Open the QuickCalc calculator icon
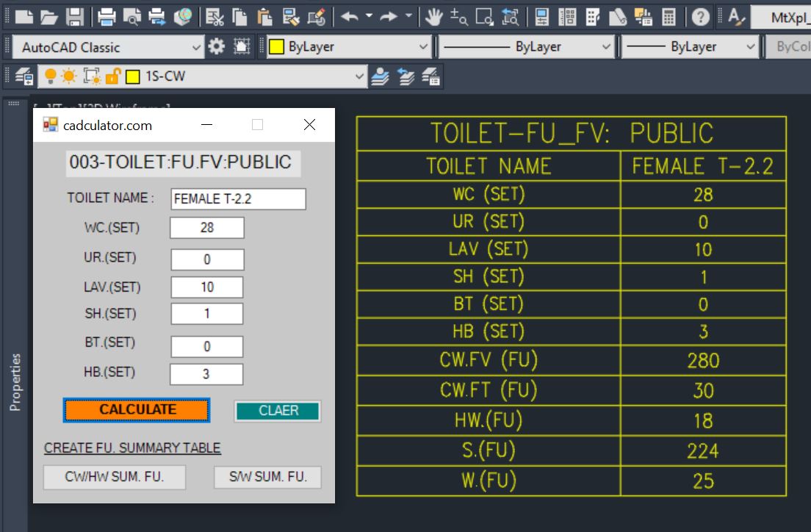811x532 pixels. (668, 16)
